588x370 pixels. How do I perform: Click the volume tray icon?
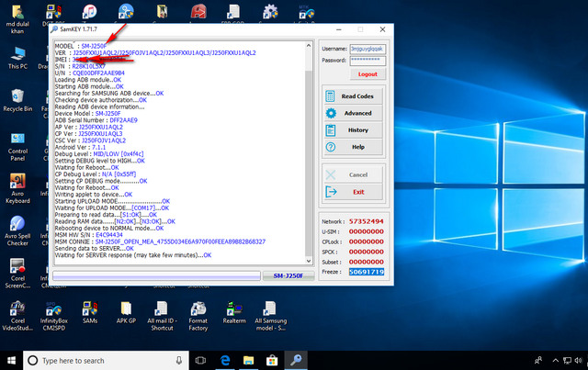pos(579,361)
